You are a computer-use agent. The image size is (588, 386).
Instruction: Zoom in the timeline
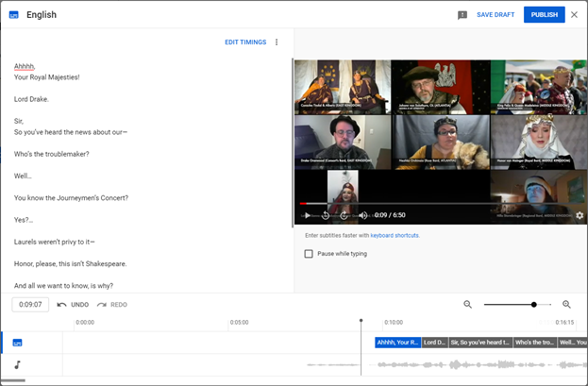point(566,305)
